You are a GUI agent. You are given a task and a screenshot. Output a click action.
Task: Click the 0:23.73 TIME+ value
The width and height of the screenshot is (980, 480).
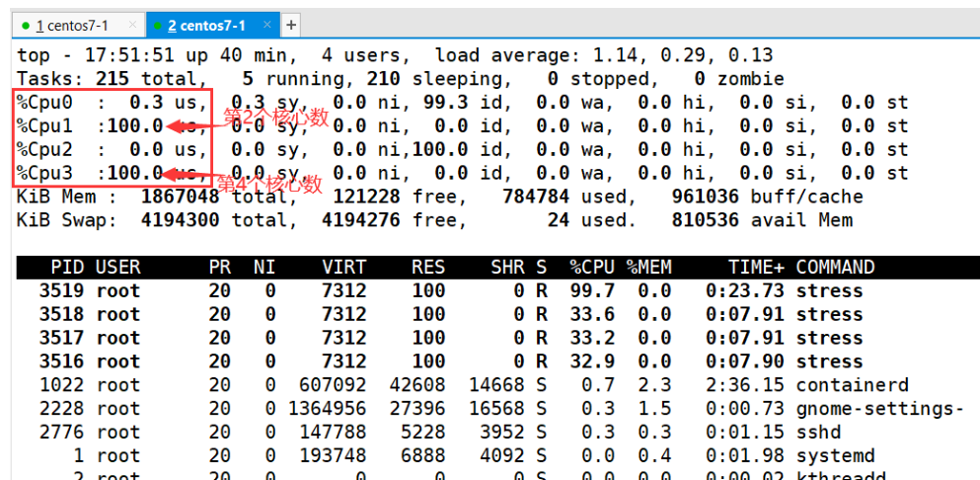tap(745, 291)
